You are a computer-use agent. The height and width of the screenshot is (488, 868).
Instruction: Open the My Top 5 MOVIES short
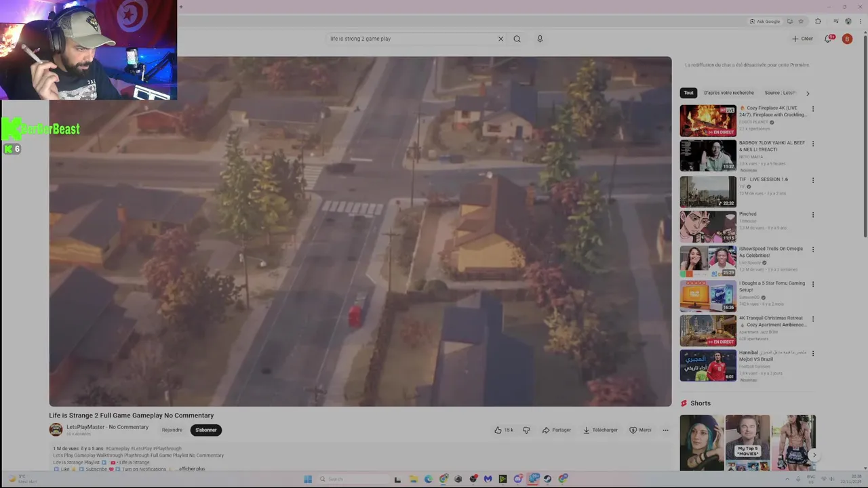(x=747, y=443)
